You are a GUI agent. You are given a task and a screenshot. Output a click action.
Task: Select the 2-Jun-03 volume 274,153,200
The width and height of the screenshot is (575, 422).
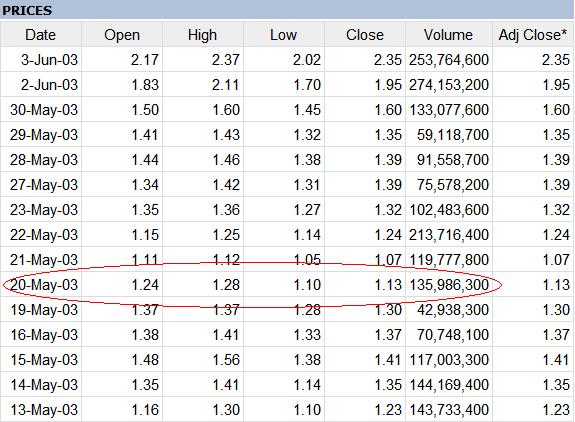449,85
